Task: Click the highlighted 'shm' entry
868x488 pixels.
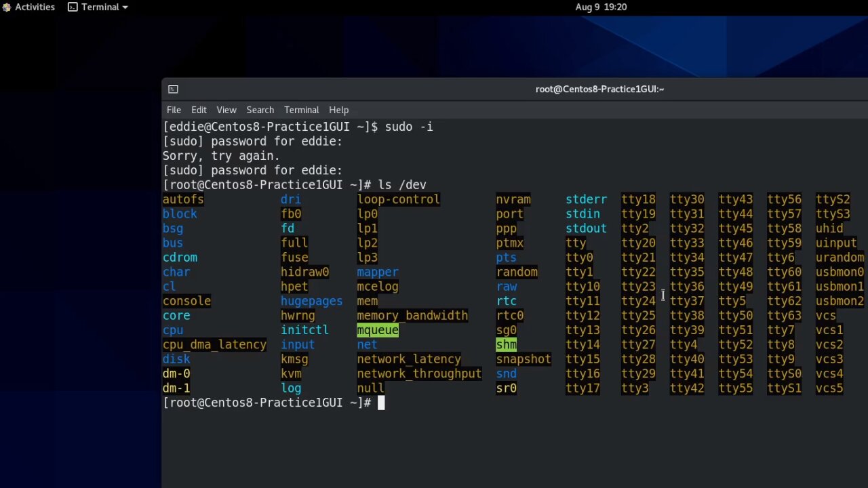Action: (x=506, y=344)
